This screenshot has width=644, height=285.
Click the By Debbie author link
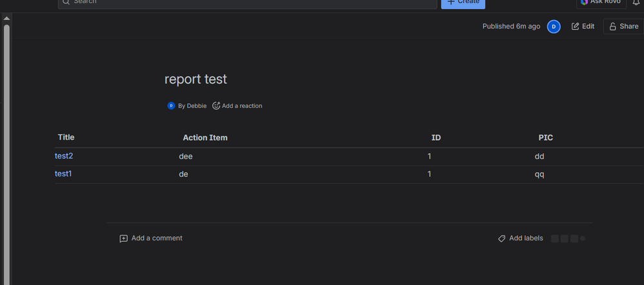[x=192, y=105]
